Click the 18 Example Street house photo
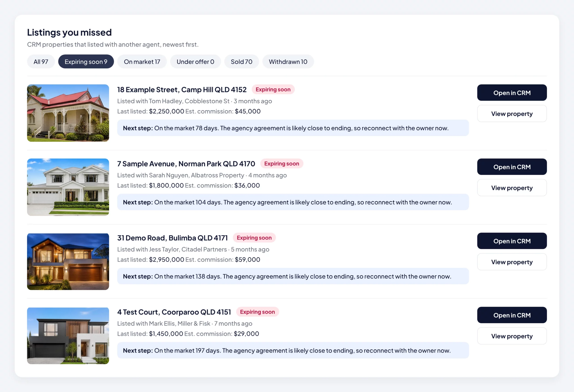Screen dimensions: 574x392 [68, 113]
